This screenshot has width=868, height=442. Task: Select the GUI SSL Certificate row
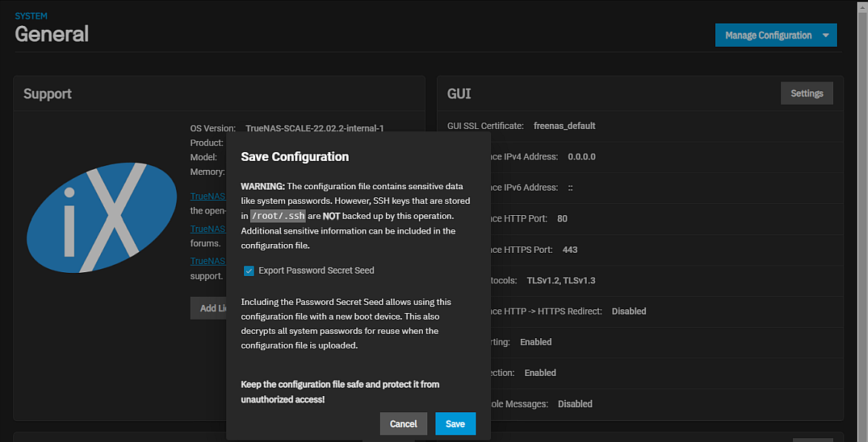click(x=564, y=126)
